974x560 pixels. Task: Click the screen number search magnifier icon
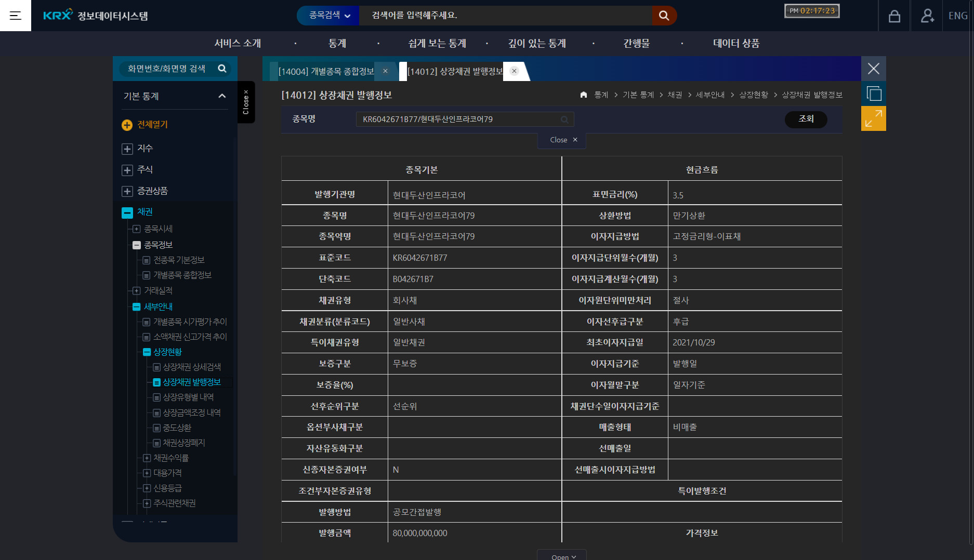pos(222,69)
